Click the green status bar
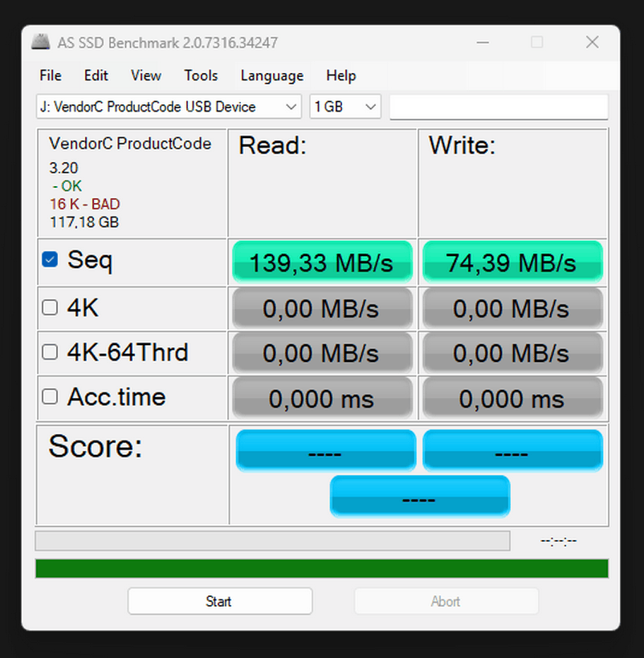 coord(322,569)
